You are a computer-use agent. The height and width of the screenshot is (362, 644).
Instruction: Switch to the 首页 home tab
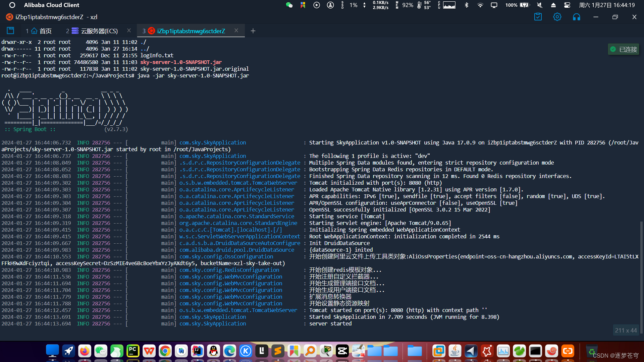(x=39, y=31)
